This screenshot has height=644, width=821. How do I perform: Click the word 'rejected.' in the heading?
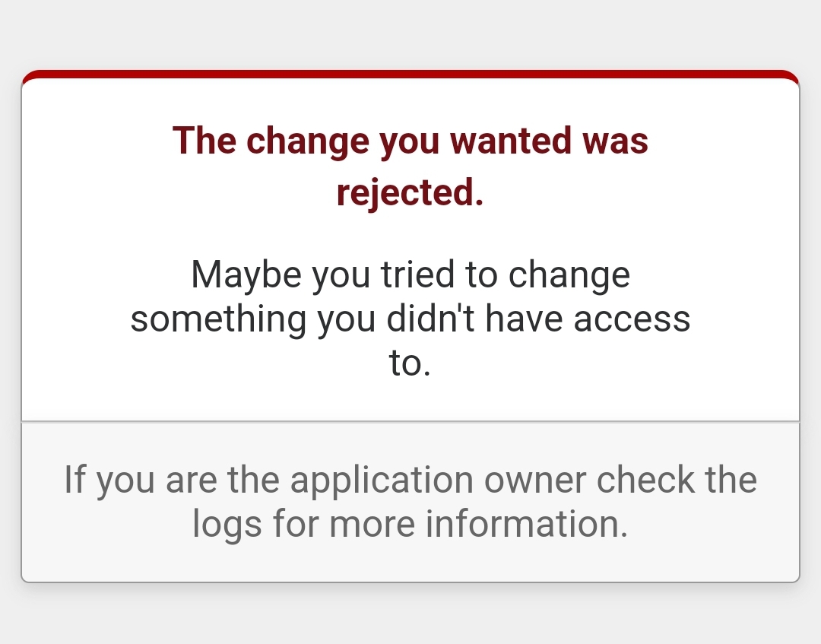[x=410, y=192]
